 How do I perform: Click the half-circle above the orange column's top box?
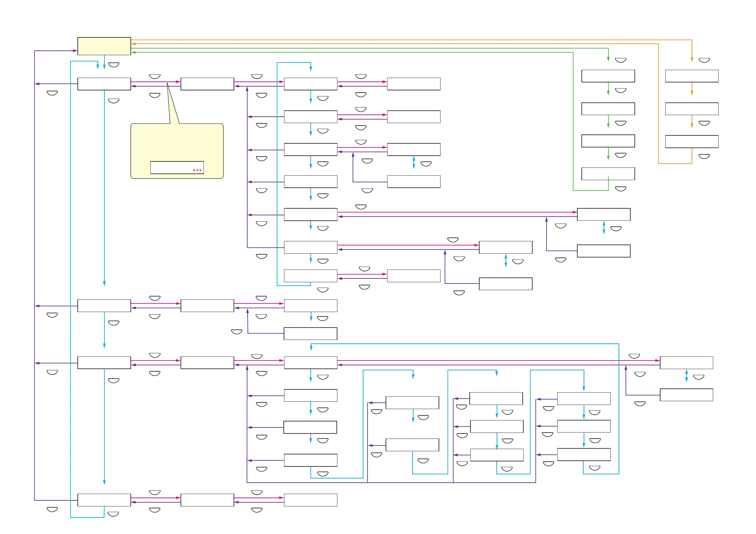[704, 60]
